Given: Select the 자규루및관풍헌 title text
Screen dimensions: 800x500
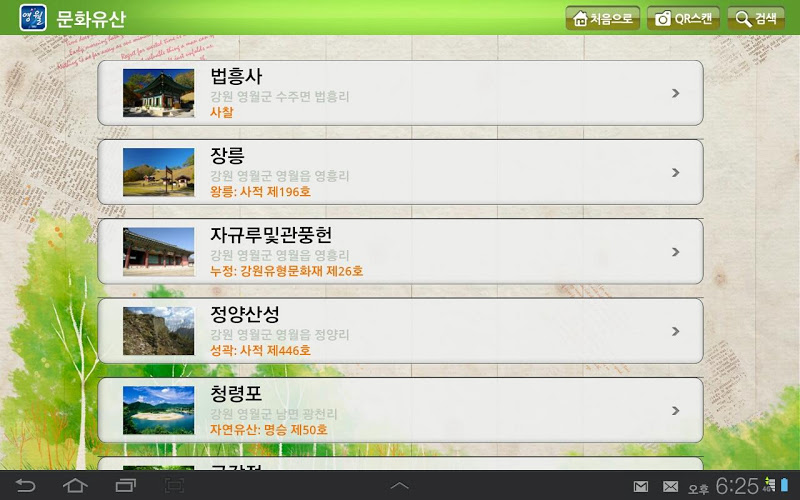Looking at the screenshot, I should click(271, 235).
